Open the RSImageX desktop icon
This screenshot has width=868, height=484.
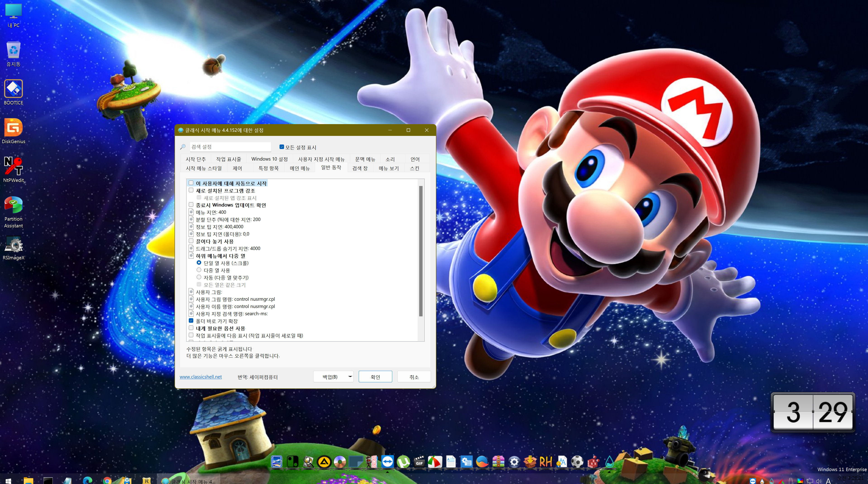click(14, 248)
